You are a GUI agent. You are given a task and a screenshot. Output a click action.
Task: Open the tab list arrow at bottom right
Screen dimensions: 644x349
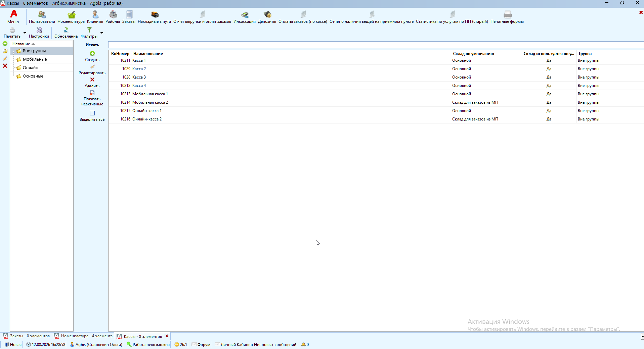(642, 336)
